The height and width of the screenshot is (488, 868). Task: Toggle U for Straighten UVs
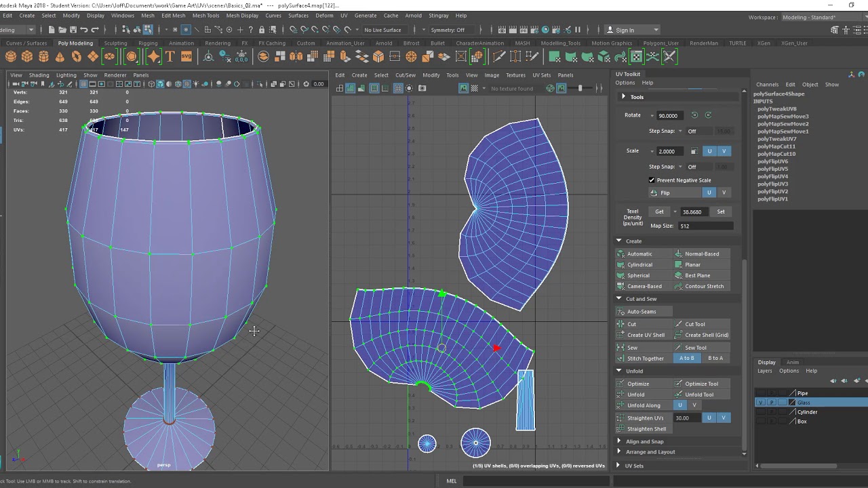pos(709,418)
